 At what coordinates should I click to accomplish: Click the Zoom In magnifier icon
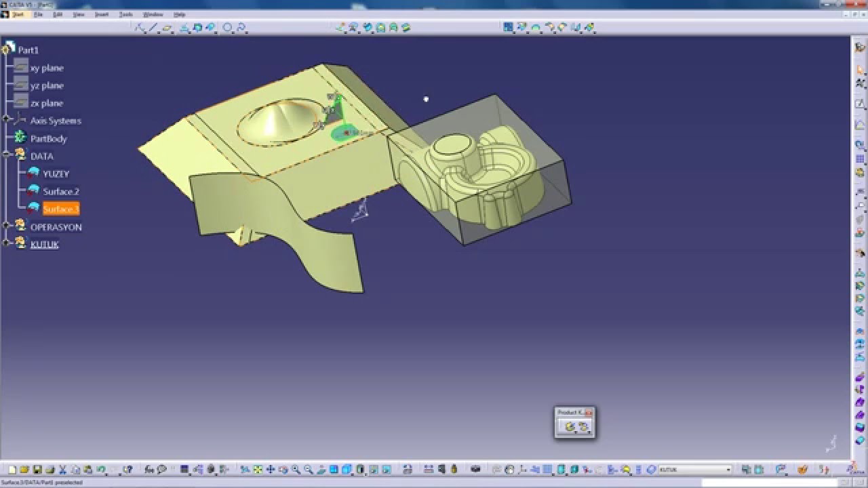tap(296, 469)
